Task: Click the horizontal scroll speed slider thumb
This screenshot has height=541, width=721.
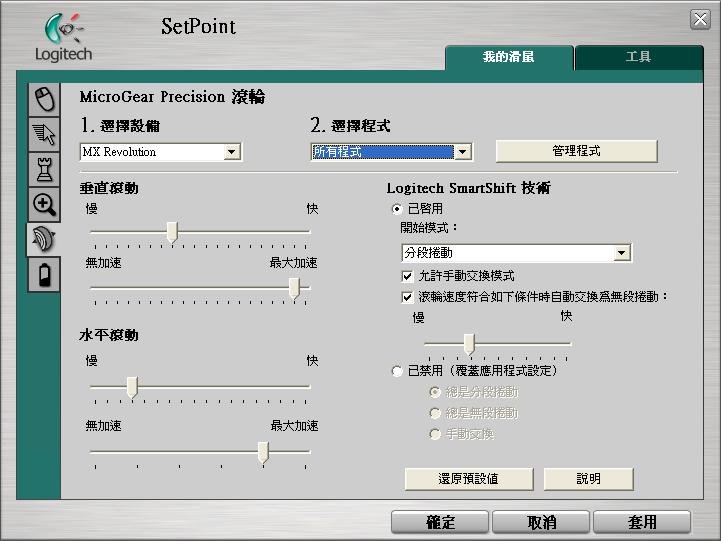Action: point(132,387)
